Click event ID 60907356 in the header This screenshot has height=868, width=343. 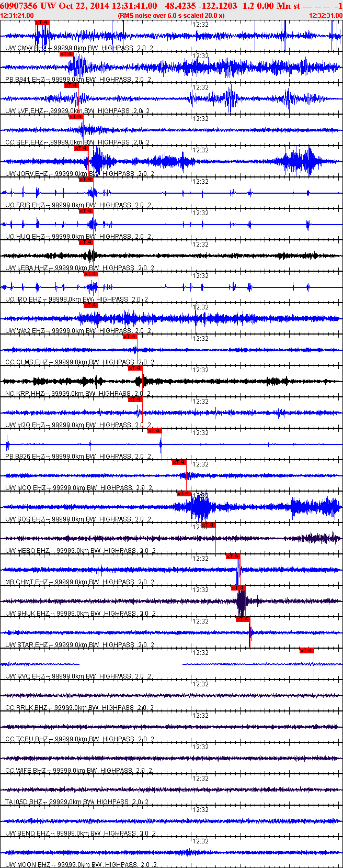[19, 6]
